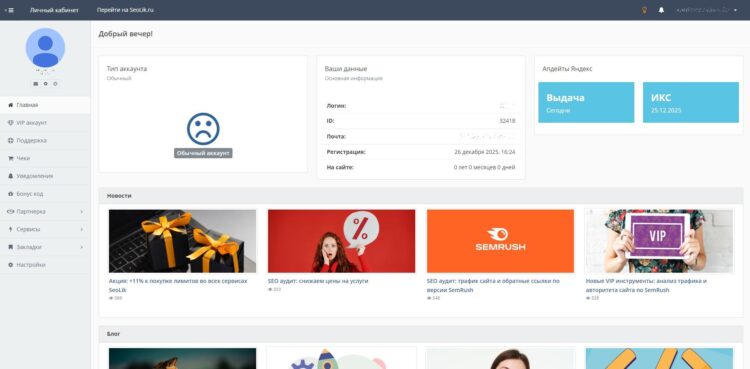
Task: Open 'Поддержка' in the sidebar
Action: [x=45, y=141]
